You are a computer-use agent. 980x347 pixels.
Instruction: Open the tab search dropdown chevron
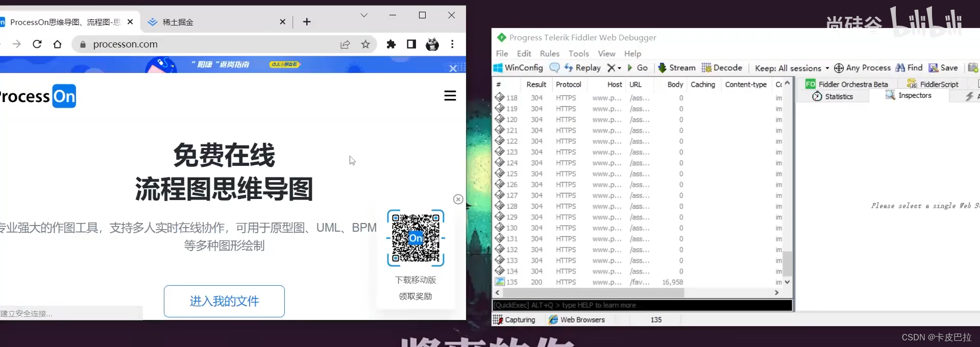364,15
